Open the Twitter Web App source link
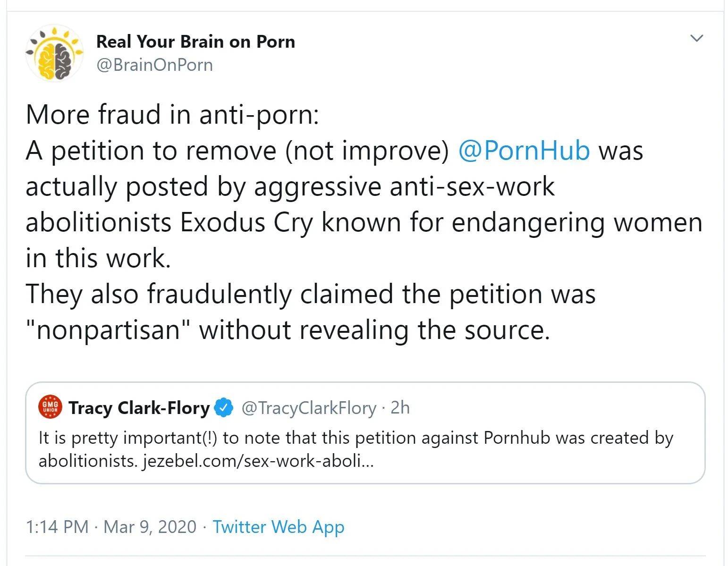 (x=278, y=527)
